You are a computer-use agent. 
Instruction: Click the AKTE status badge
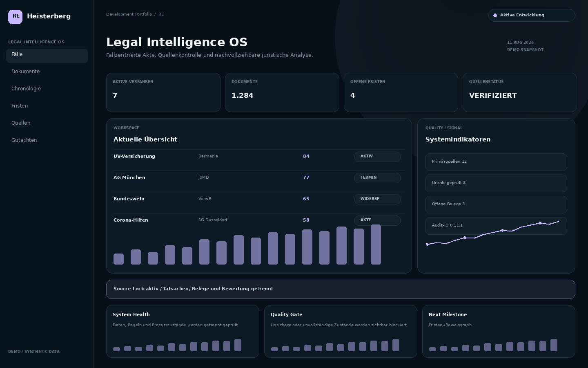click(377, 220)
